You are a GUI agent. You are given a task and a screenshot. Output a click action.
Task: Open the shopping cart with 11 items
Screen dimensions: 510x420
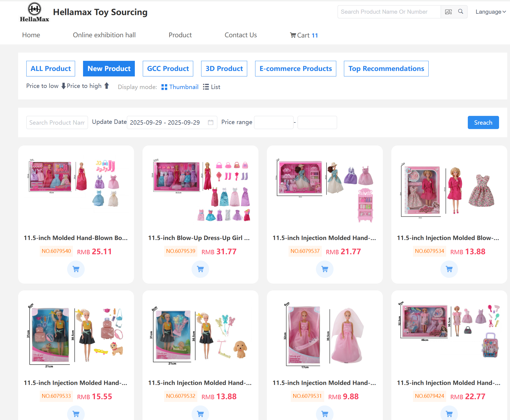click(x=304, y=35)
